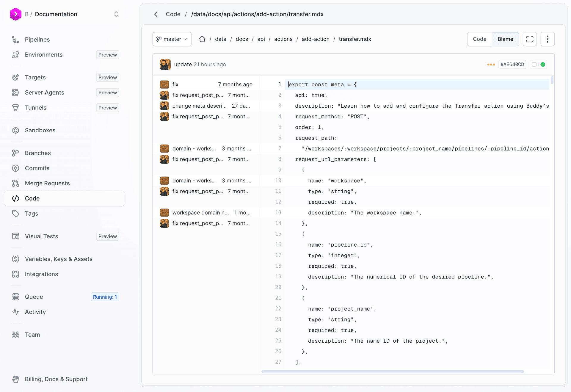Open commit hash #AE640CD
The width and height of the screenshot is (571, 392).
tap(512, 65)
